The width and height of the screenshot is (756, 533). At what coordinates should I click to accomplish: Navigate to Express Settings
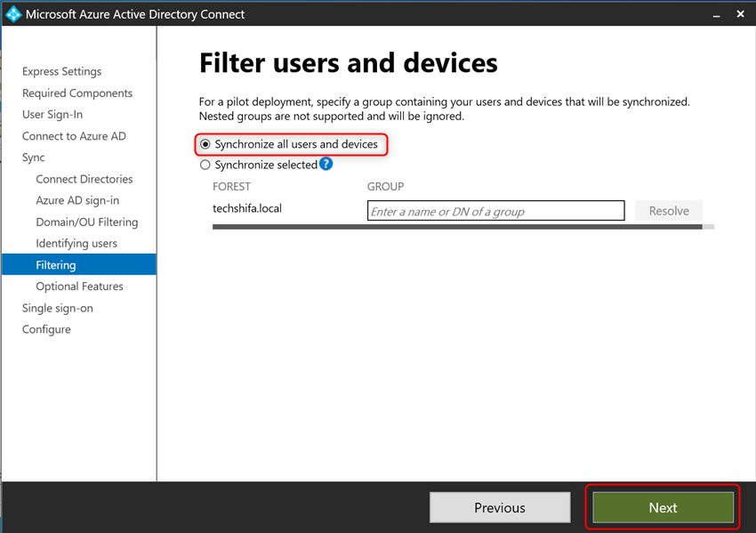coord(60,71)
